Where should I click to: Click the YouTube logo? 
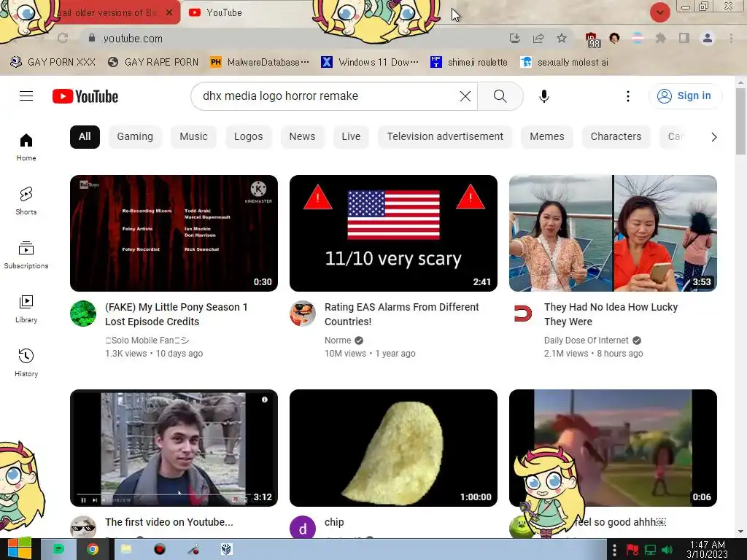pyautogui.click(x=85, y=96)
